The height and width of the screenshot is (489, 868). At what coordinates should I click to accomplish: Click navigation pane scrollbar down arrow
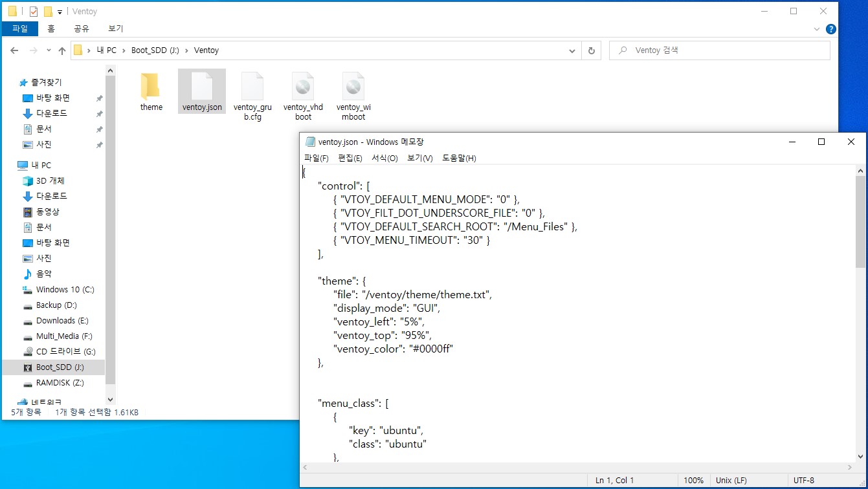click(x=109, y=400)
